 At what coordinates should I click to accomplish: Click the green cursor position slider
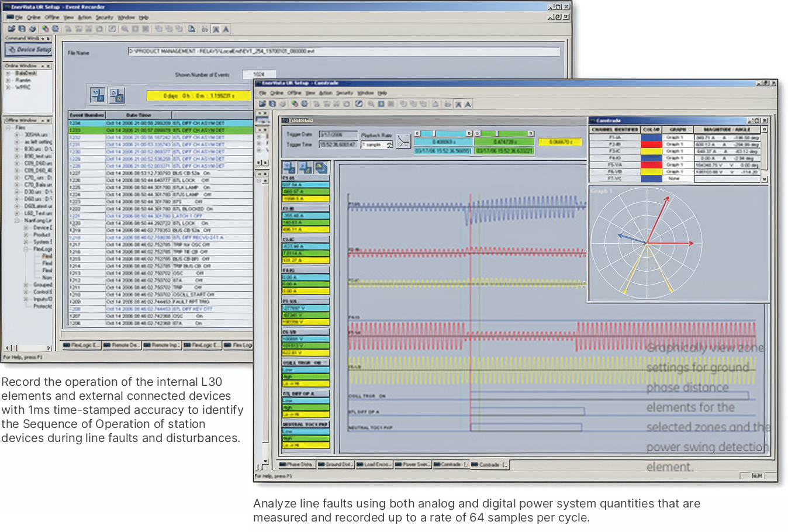click(504, 134)
